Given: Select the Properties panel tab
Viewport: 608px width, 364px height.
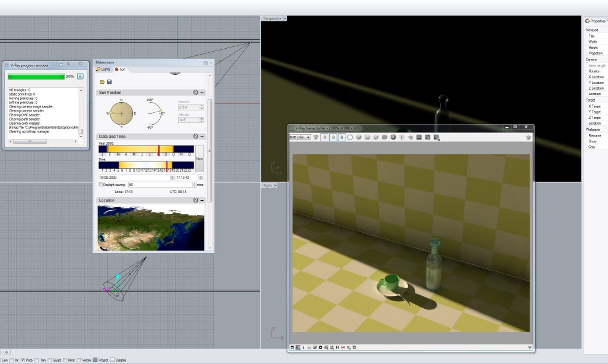Looking at the screenshot, I should [596, 21].
